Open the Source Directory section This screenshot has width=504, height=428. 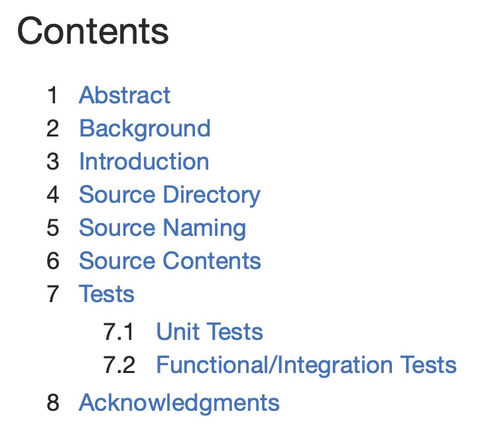[169, 195]
